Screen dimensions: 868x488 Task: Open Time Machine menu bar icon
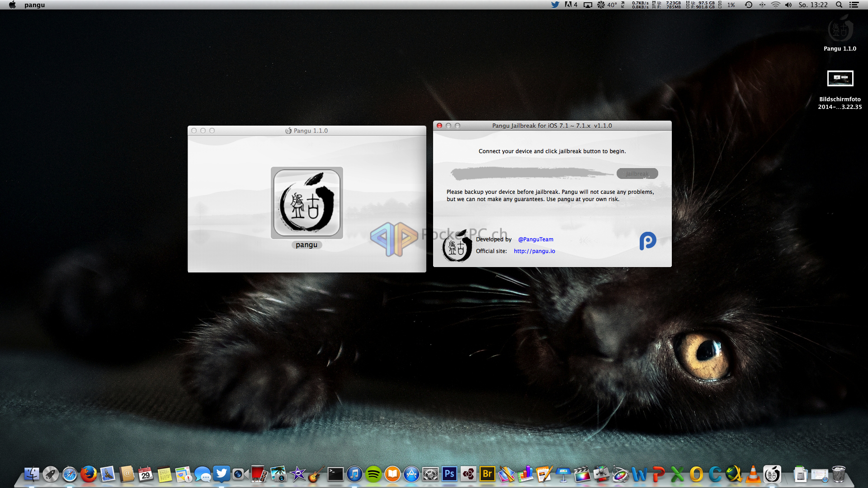[749, 5]
